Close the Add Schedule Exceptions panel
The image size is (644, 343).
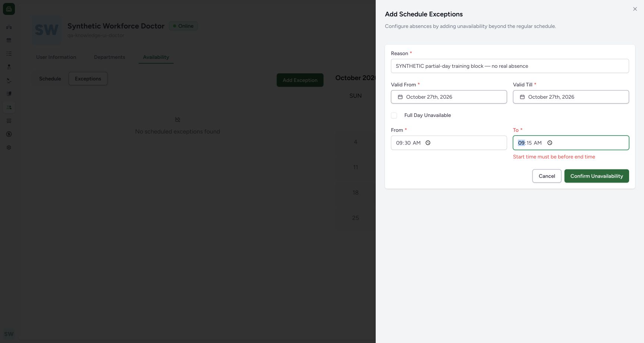635,9
